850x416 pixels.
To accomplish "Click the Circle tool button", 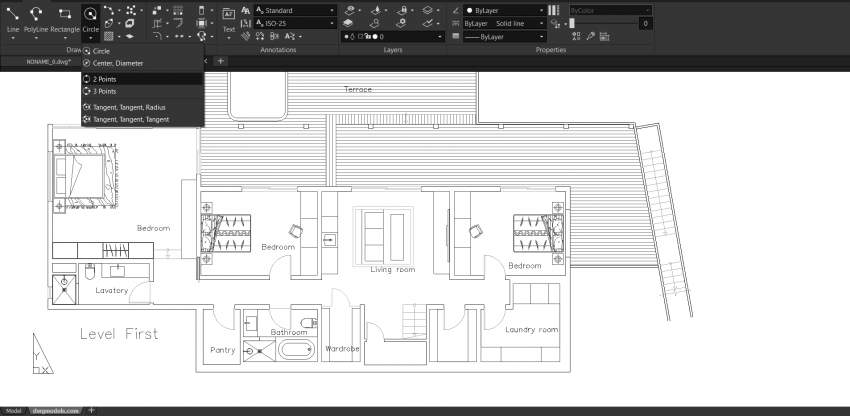I will [x=91, y=18].
